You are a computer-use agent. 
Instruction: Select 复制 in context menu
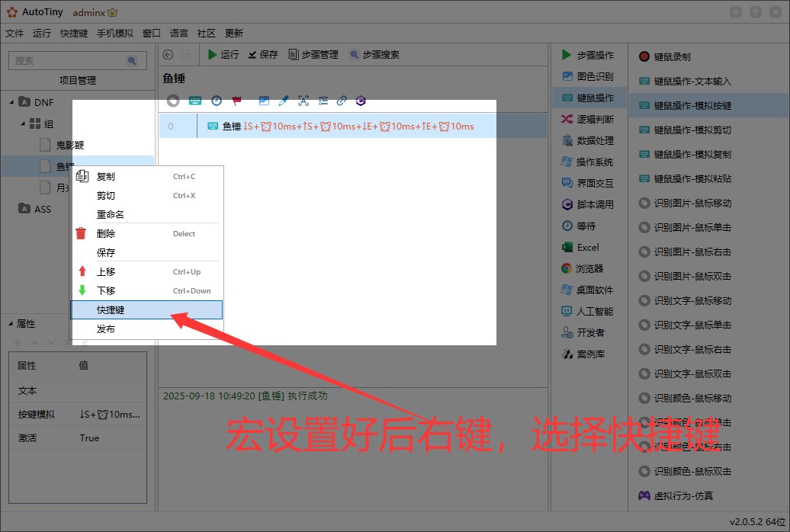146,176
